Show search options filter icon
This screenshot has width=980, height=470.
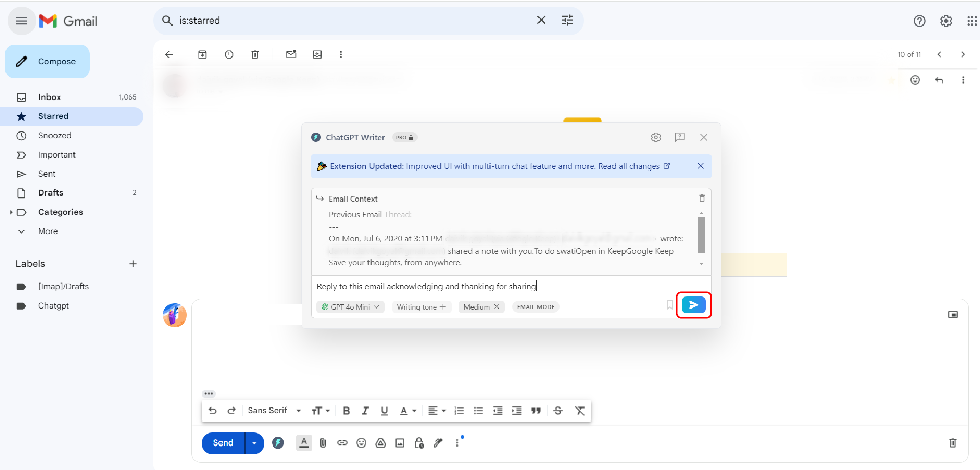point(568,20)
